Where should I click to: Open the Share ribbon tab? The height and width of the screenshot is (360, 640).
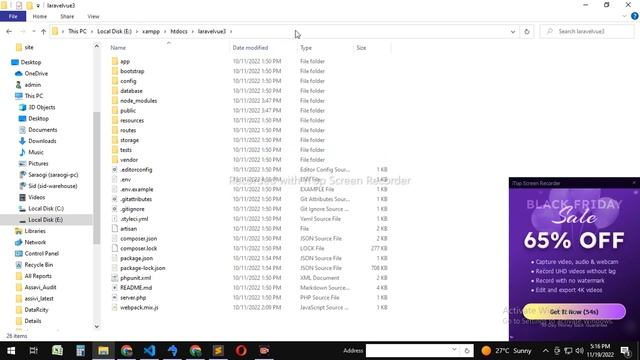67,16
